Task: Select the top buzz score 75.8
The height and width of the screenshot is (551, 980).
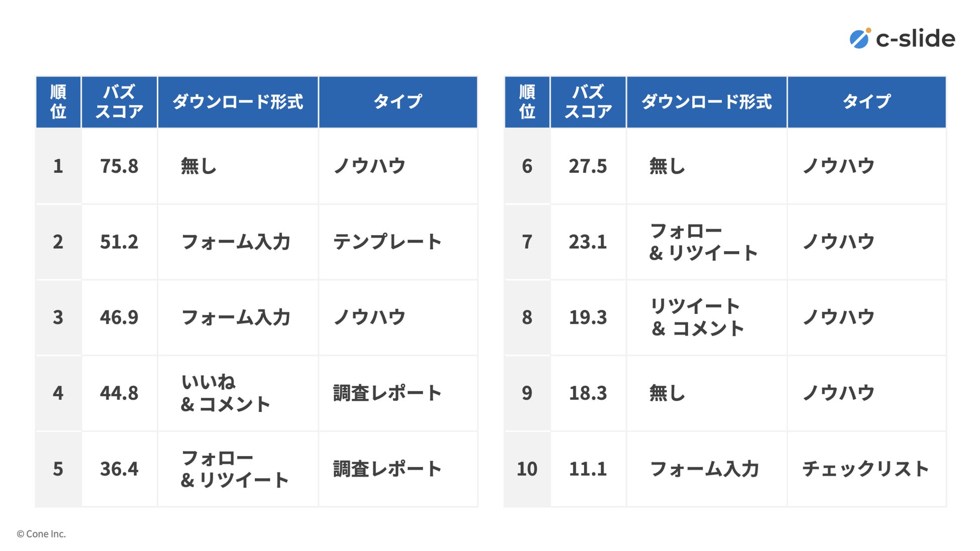Action: point(119,166)
